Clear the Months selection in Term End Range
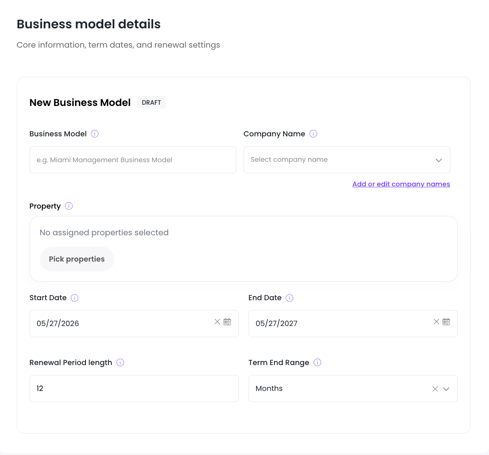Screen dimensions: 489x455 435,389
